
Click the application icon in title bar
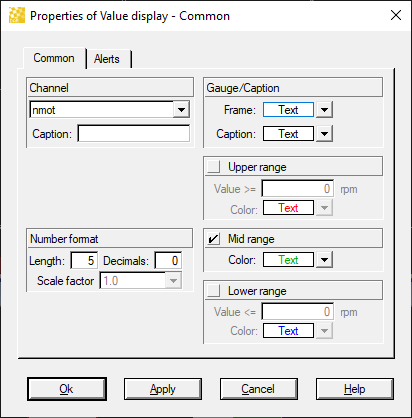coord(17,15)
